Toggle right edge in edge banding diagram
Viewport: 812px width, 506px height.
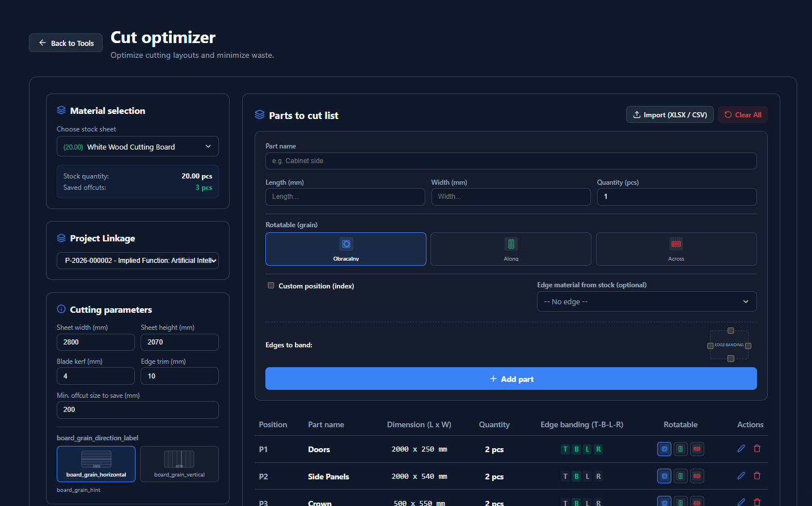point(748,346)
